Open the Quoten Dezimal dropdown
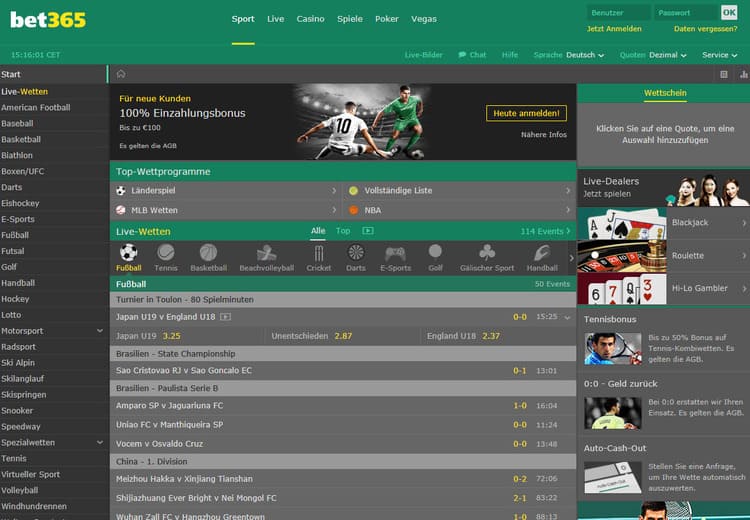 (668, 55)
